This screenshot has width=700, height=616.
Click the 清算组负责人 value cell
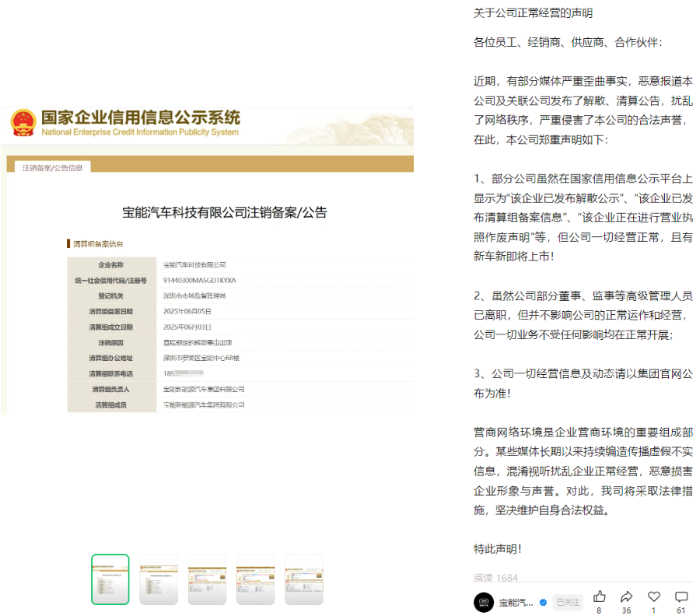204,389
